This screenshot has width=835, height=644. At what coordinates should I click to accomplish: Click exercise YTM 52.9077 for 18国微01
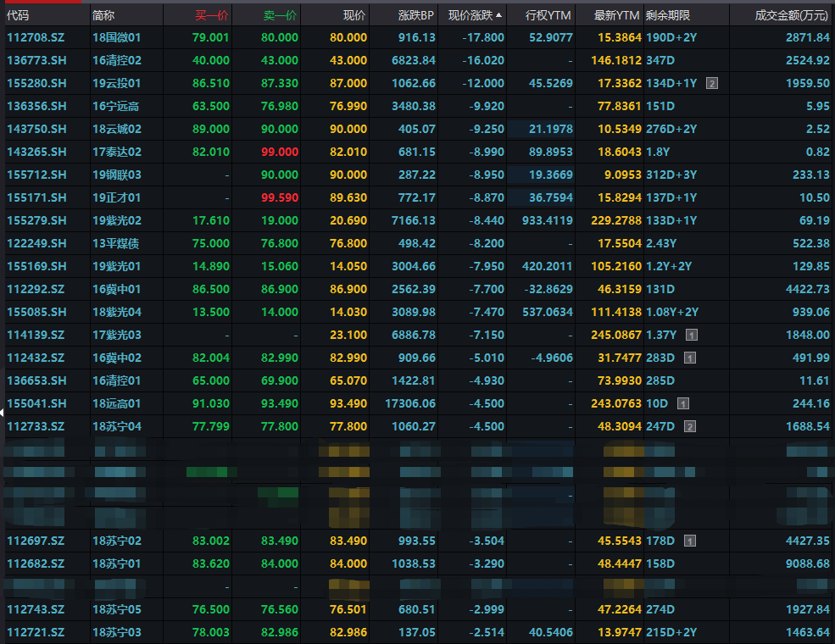point(551,38)
